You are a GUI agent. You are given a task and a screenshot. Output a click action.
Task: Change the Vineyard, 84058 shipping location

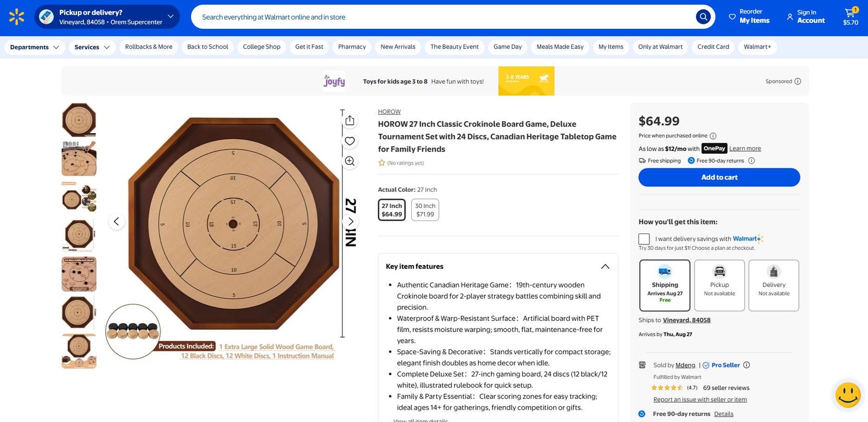(687, 320)
